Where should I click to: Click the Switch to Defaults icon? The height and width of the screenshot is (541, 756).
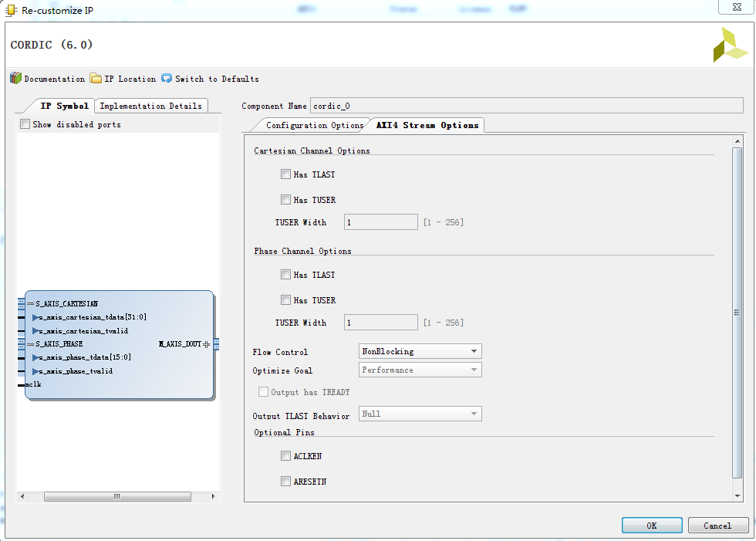(x=167, y=78)
